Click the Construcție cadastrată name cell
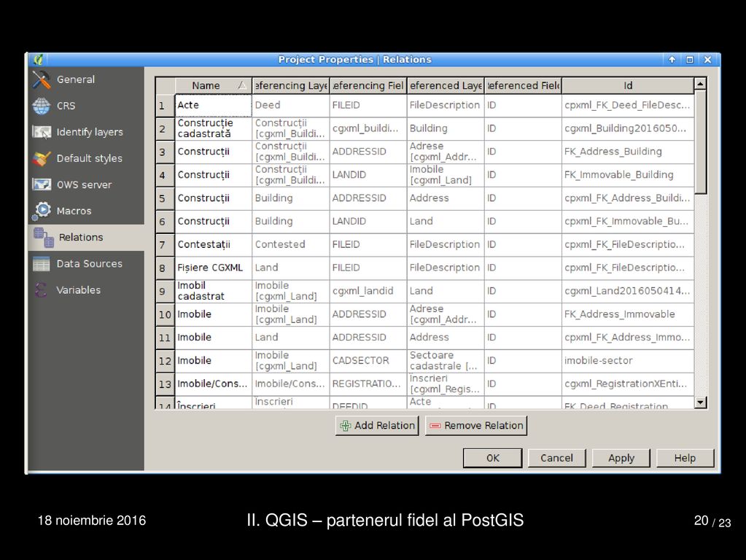Image resolution: width=746 pixels, height=560 pixels. tap(214, 128)
